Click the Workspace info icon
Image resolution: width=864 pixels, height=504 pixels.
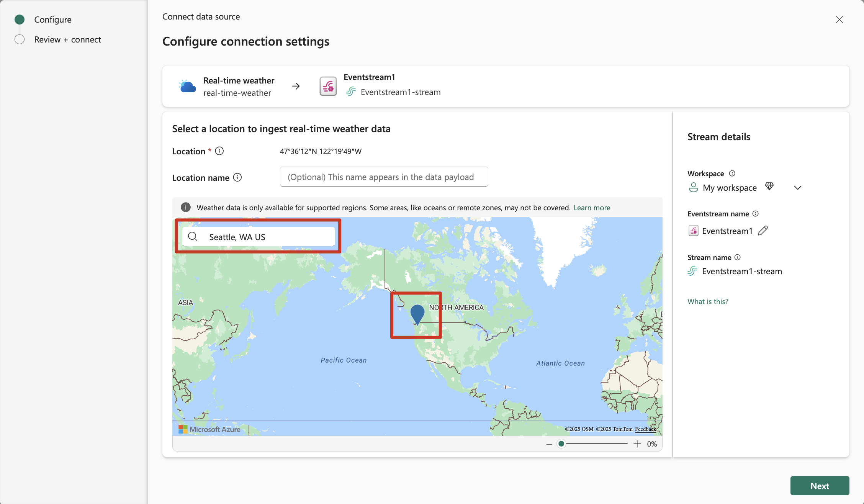(x=732, y=173)
